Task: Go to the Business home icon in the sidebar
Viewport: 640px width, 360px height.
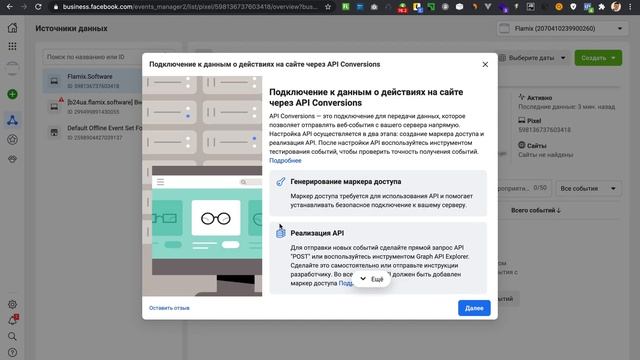Action: [12, 28]
